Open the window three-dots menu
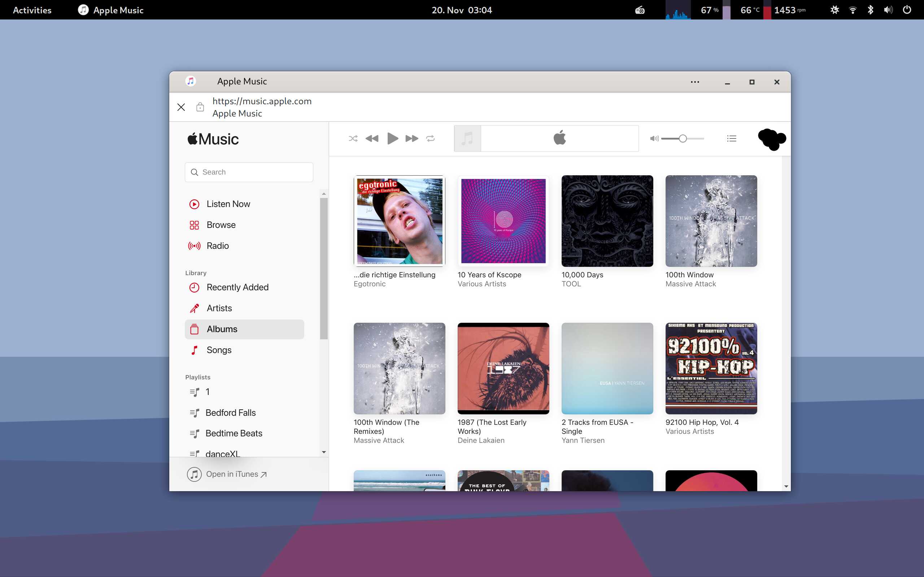This screenshot has width=924, height=577. (x=695, y=82)
